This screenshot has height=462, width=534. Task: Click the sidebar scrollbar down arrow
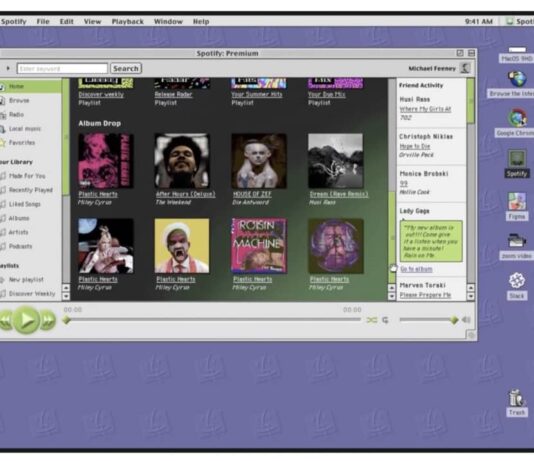click(66, 296)
